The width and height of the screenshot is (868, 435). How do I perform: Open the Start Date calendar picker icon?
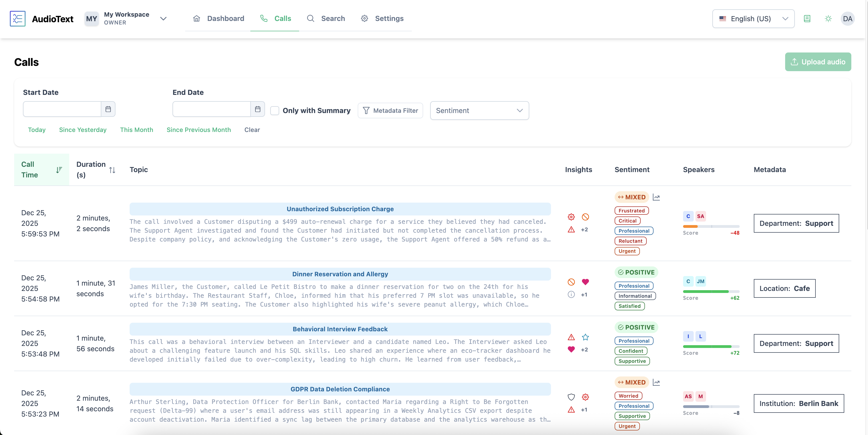[108, 109]
